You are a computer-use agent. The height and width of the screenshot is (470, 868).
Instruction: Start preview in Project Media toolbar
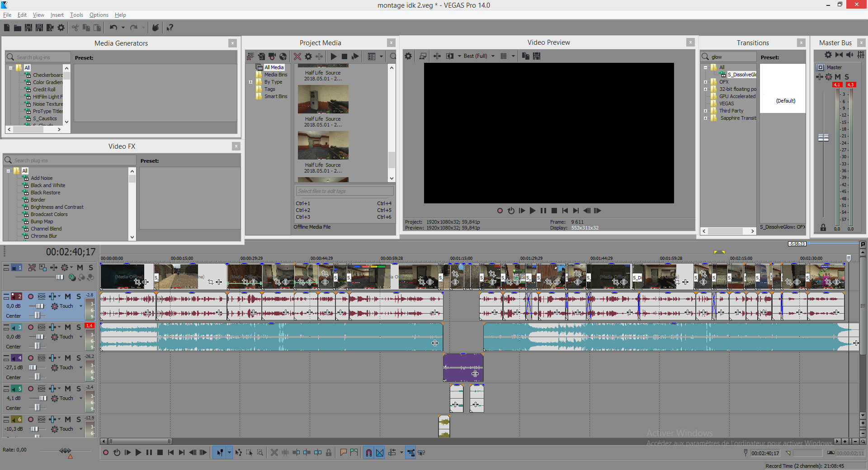pos(334,56)
